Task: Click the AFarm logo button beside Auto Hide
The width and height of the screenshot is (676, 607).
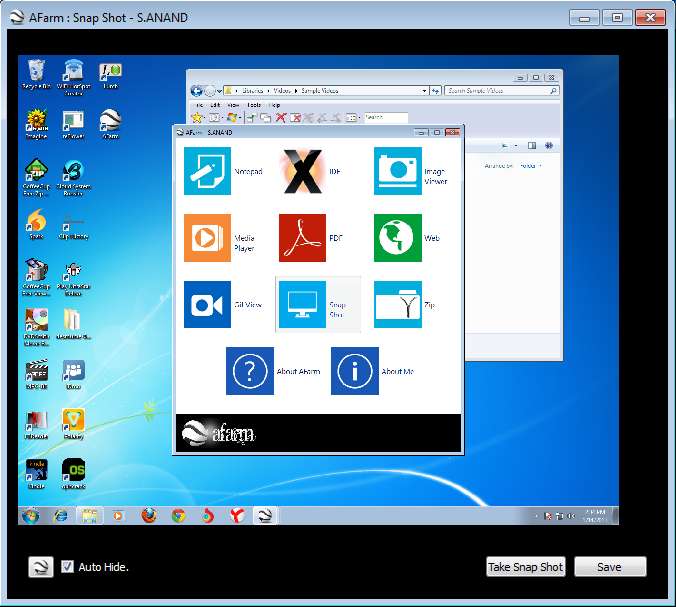Action: coord(41,566)
